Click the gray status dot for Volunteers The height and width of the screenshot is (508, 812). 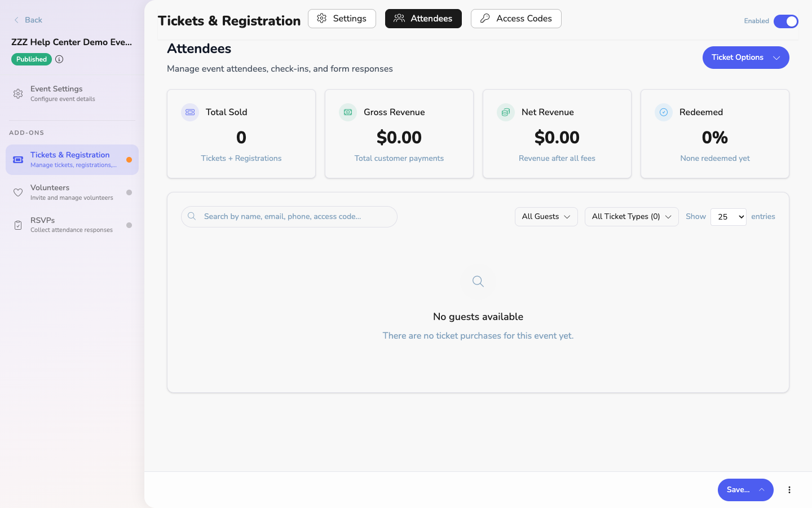pyautogui.click(x=129, y=192)
